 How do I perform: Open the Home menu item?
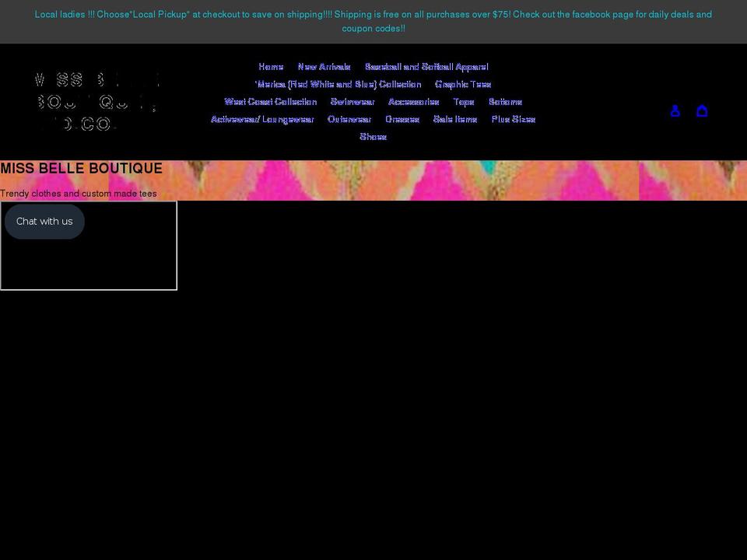[270, 67]
